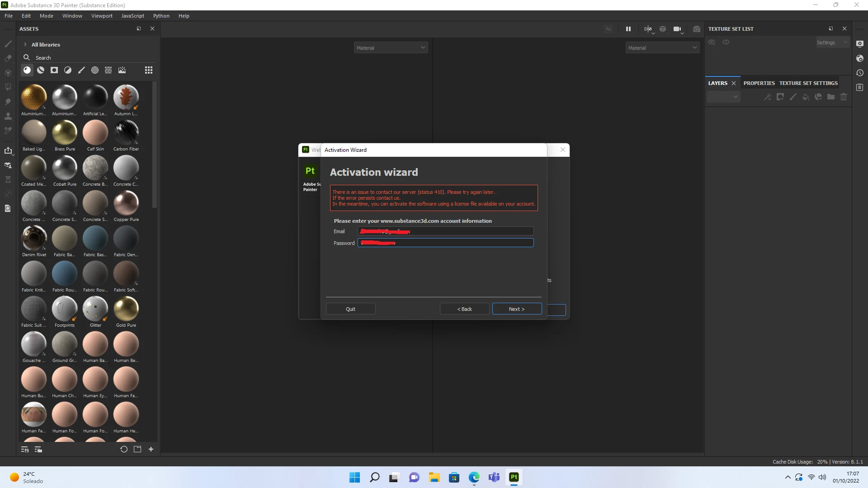Click the camera screenshot icon in viewport toolbar
This screenshot has height=488, width=868.
pyautogui.click(x=697, y=29)
